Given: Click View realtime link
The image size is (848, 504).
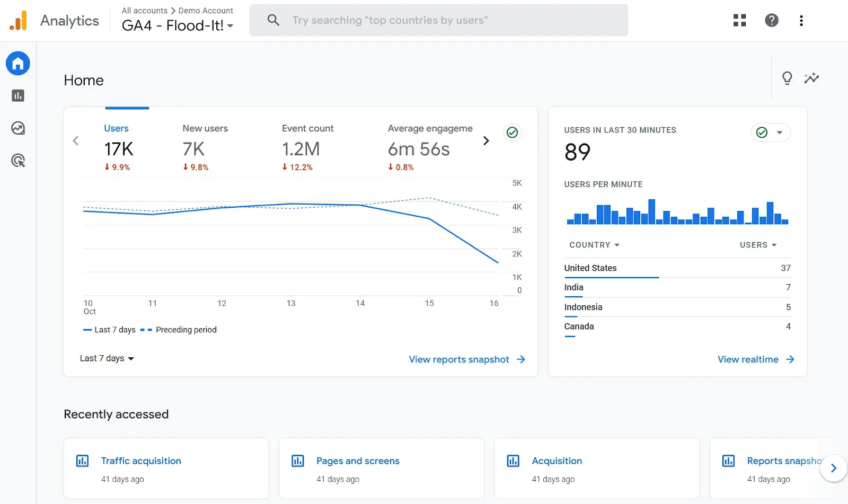Looking at the screenshot, I should coord(748,359).
